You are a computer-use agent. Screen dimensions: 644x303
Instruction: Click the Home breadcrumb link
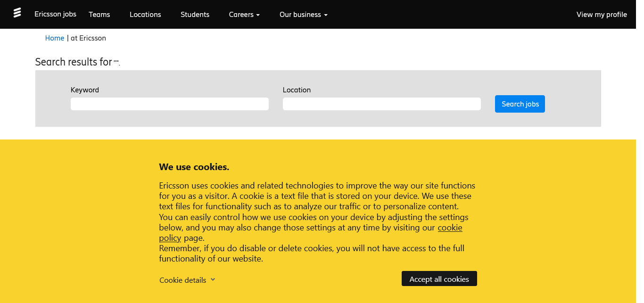pos(55,38)
